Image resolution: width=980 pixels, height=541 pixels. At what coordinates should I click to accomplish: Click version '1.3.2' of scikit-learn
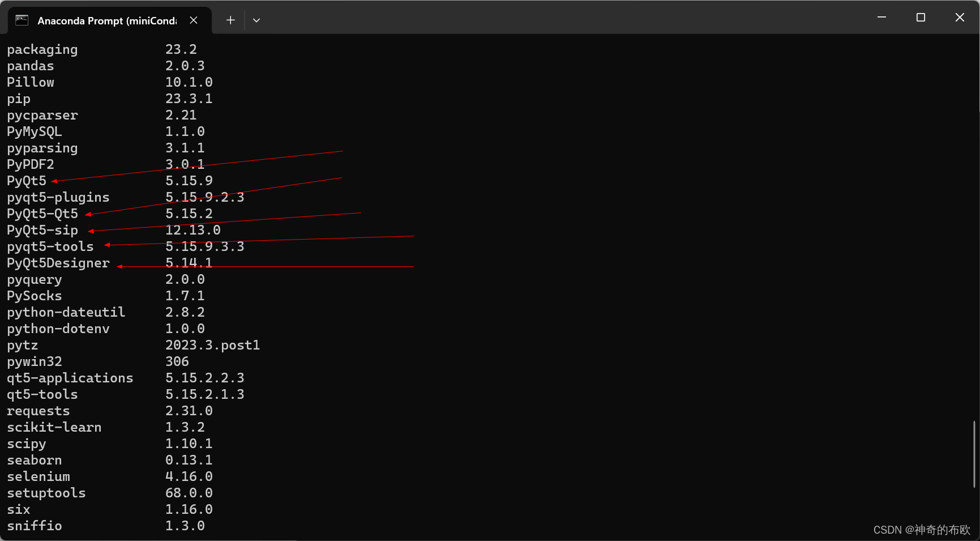[x=185, y=428]
